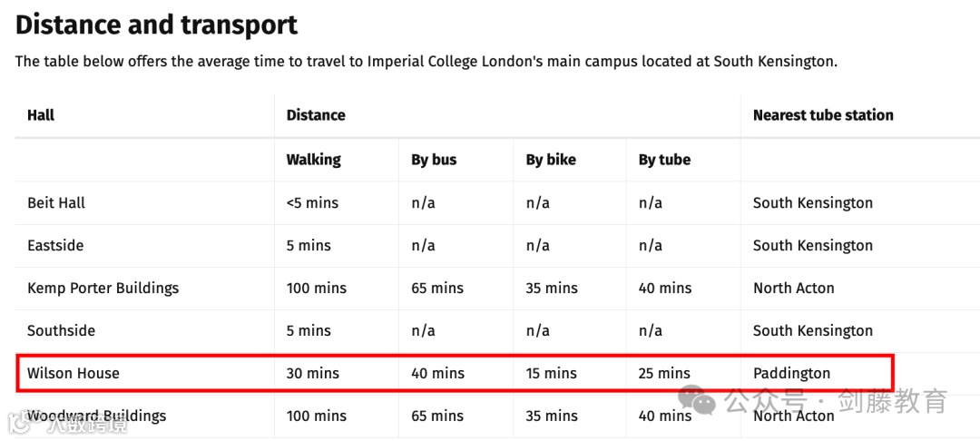Image resolution: width=980 pixels, height=441 pixels.
Task: Click Wilson House's "25 mins" tube time
Action: click(664, 373)
